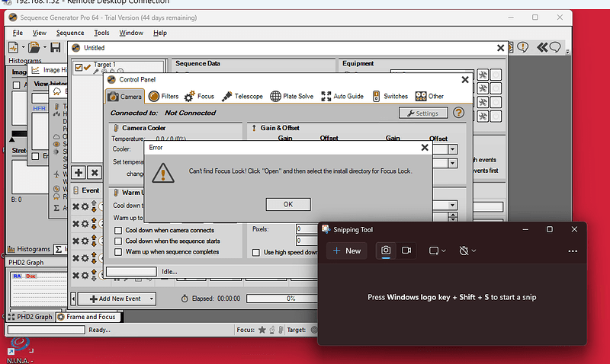Screen dimensions: 610x364
Task: Open settings gear of the third event
Action: (85, 241)
